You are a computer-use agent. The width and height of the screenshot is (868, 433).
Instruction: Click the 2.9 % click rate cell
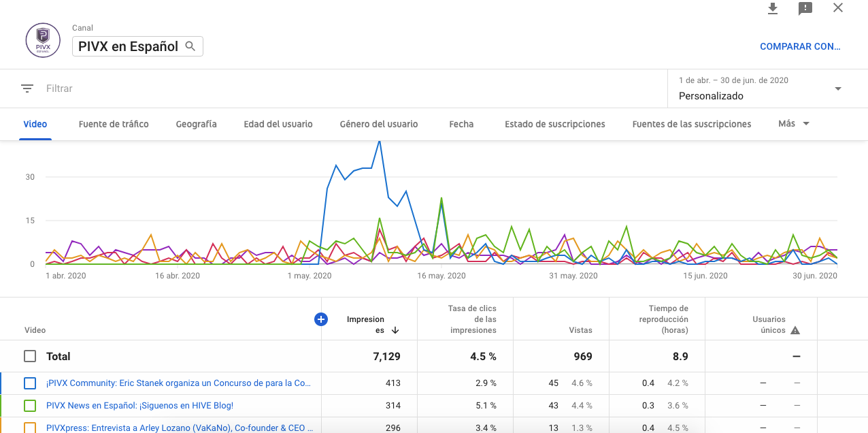486,383
